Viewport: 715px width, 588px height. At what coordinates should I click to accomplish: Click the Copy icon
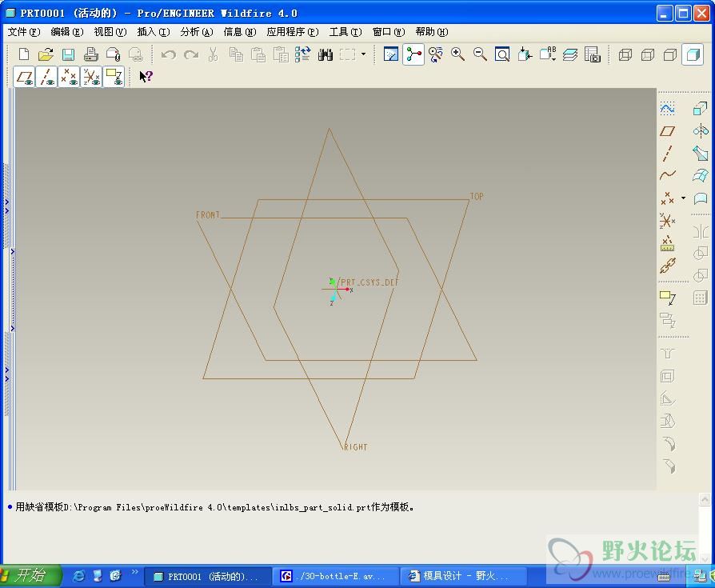tap(236, 54)
